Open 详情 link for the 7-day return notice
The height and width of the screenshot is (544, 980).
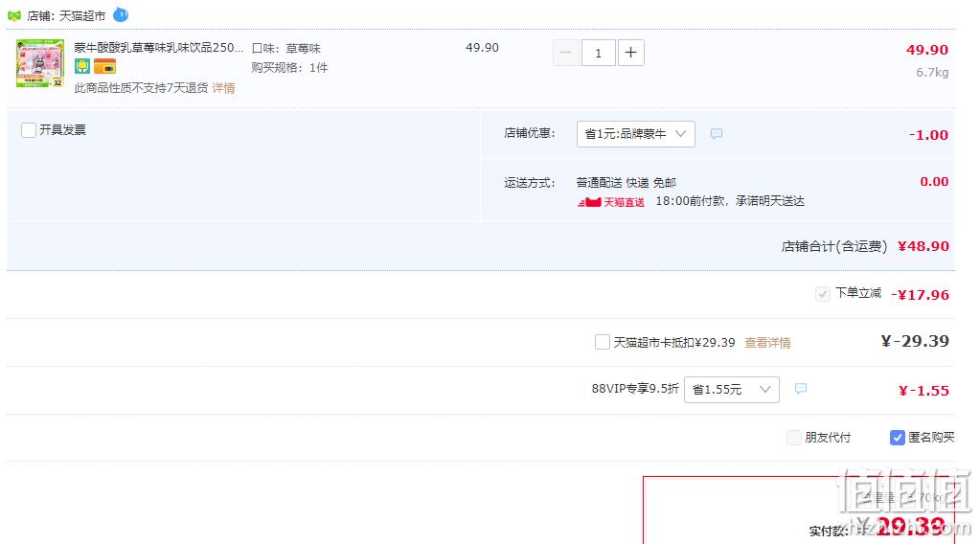pos(223,88)
